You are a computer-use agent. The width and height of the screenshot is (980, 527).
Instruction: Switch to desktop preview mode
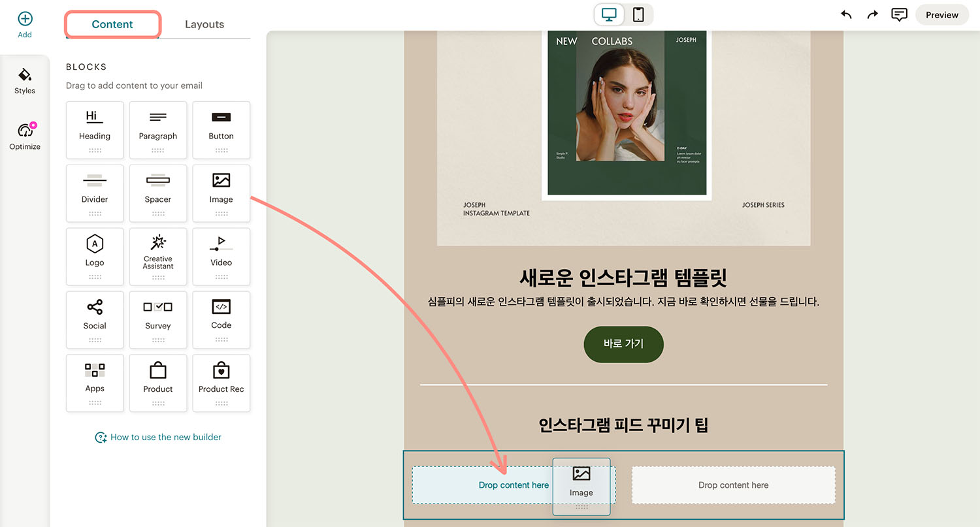610,14
